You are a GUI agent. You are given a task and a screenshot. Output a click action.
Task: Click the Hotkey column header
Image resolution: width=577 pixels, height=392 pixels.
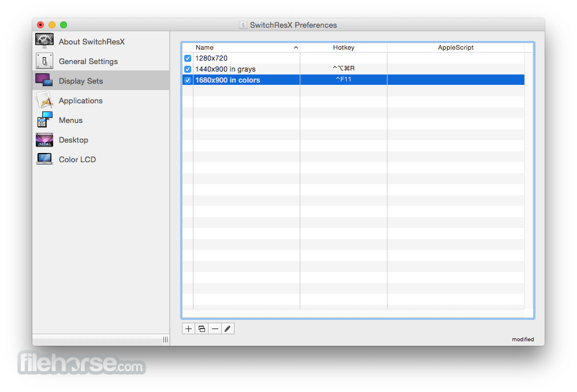tap(344, 47)
